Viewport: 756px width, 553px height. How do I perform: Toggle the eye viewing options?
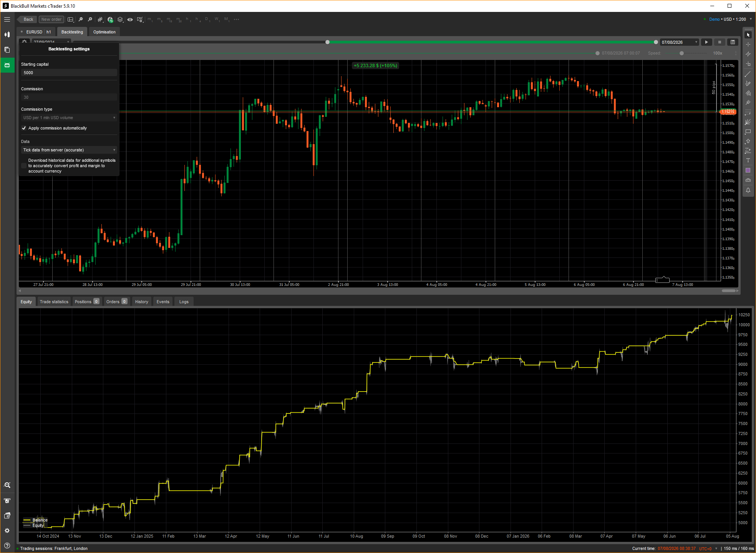pyautogui.click(x=130, y=20)
